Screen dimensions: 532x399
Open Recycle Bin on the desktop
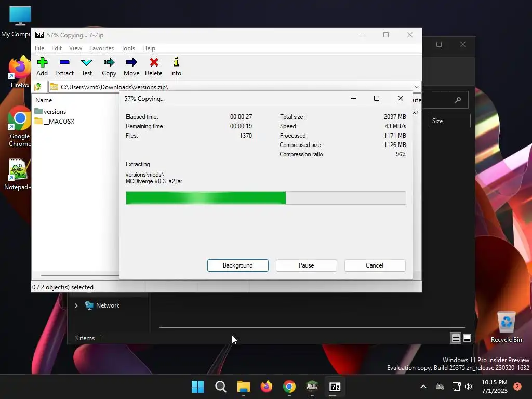point(506,327)
